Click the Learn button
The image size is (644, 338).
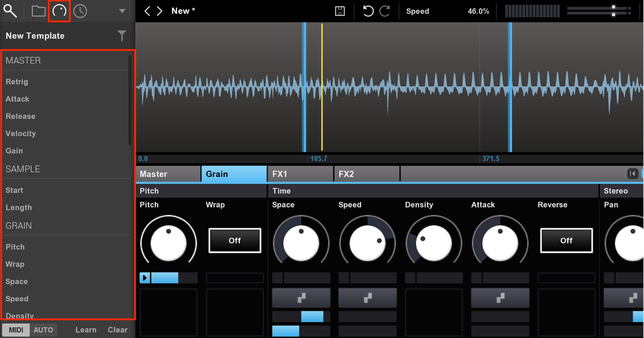(86, 330)
